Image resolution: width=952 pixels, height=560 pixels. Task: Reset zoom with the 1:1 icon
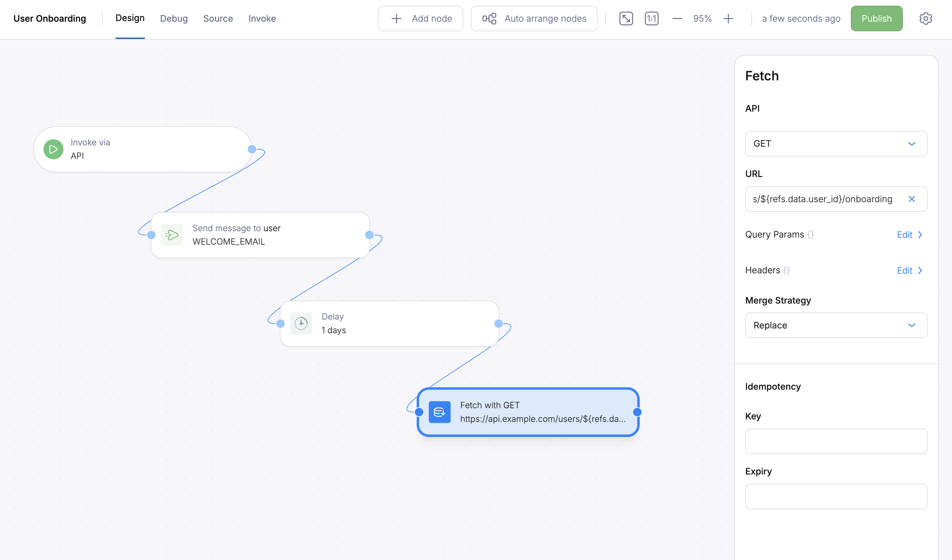651,18
